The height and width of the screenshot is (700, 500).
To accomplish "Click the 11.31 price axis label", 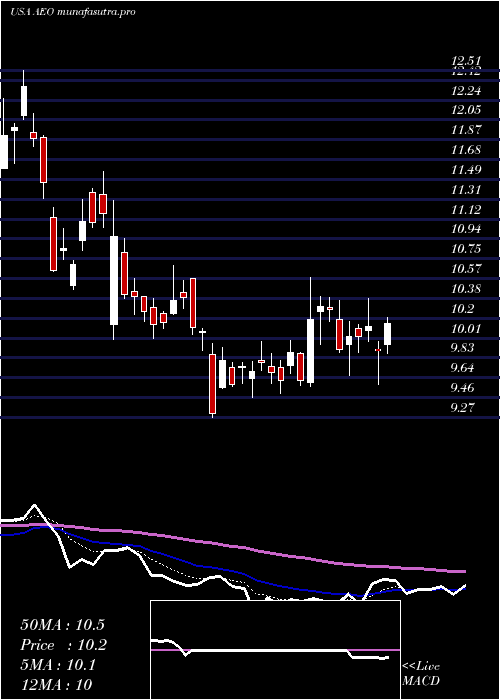I will click(x=466, y=190).
